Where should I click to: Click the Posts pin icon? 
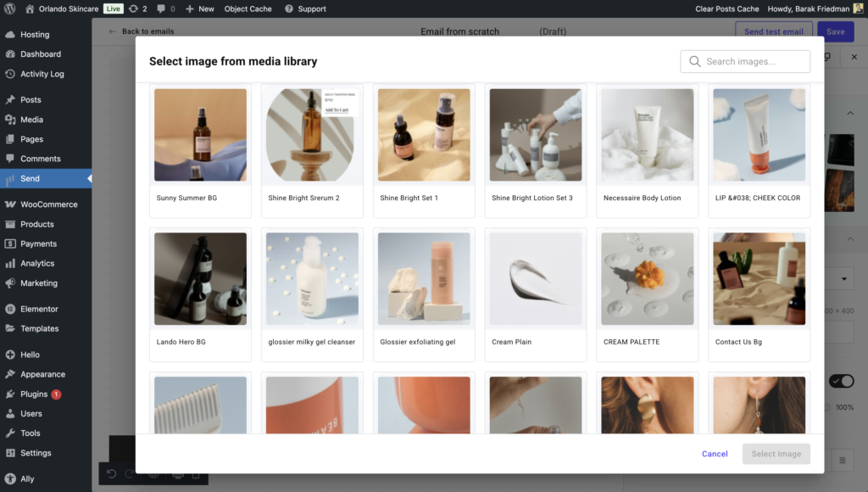[x=10, y=100]
